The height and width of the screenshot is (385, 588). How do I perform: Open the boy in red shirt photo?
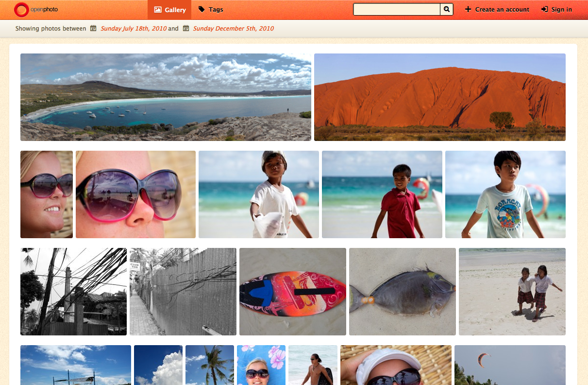tap(382, 194)
